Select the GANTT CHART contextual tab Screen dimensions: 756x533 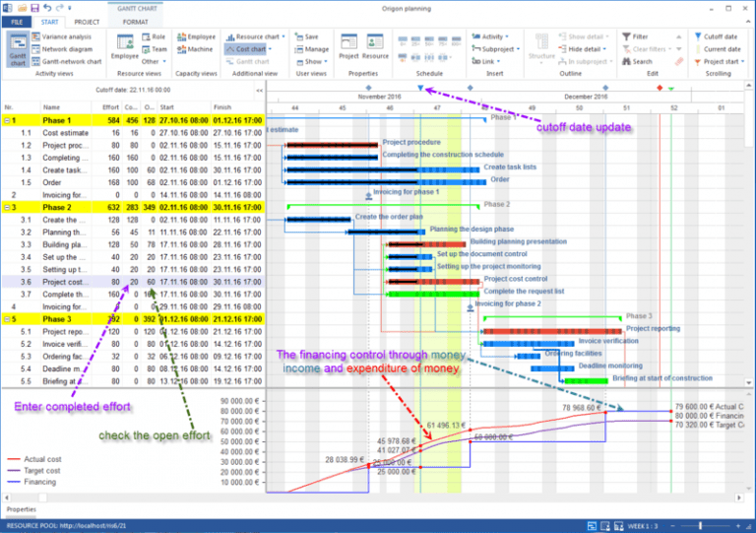click(x=137, y=9)
